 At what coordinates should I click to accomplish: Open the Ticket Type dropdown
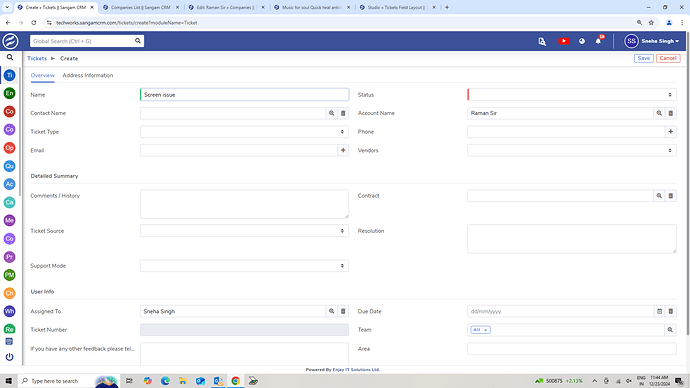pyautogui.click(x=244, y=132)
